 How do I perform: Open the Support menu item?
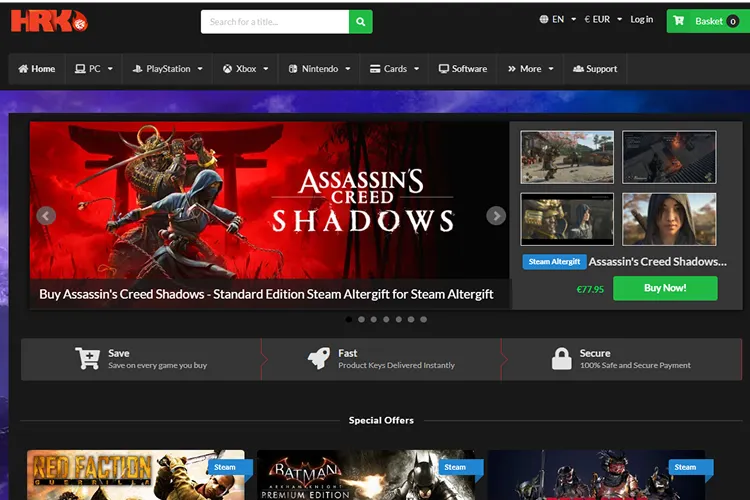(x=595, y=69)
